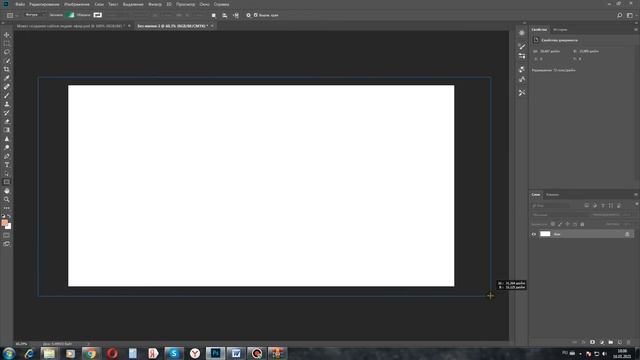This screenshot has height=360, width=640.
Task: Select the Brush tool
Action: [x=7, y=96]
